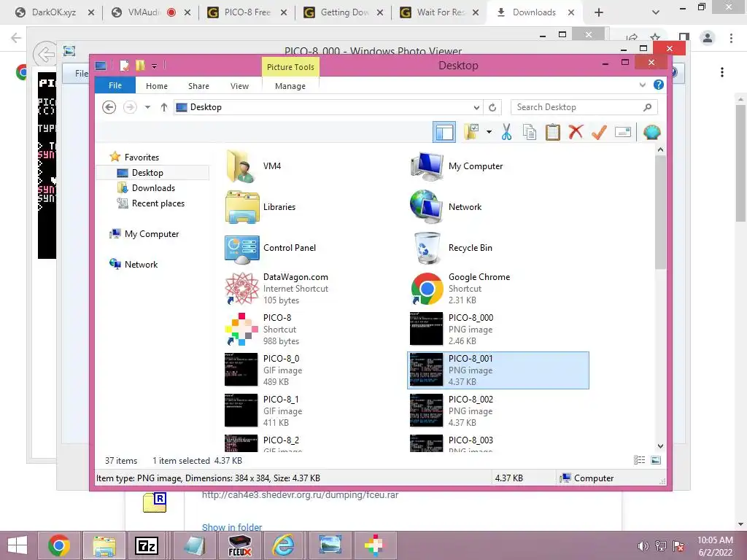Select the Libraries folder icon
The image size is (747, 560).
pos(242,206)
